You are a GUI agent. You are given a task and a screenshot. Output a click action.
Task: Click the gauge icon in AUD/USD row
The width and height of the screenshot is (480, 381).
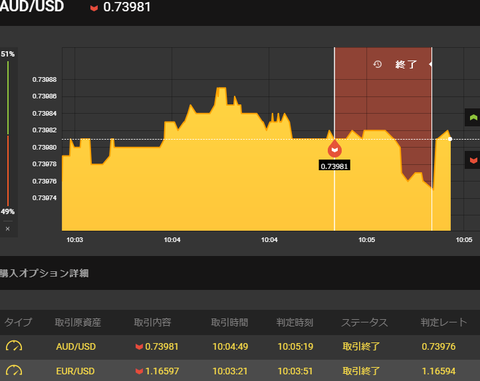coord(14,346)
